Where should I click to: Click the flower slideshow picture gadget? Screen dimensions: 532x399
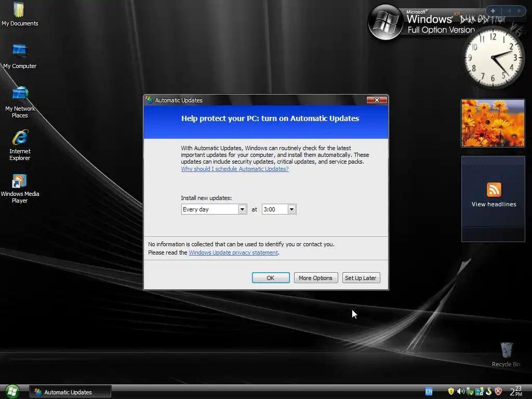click(x=493, y=123)
